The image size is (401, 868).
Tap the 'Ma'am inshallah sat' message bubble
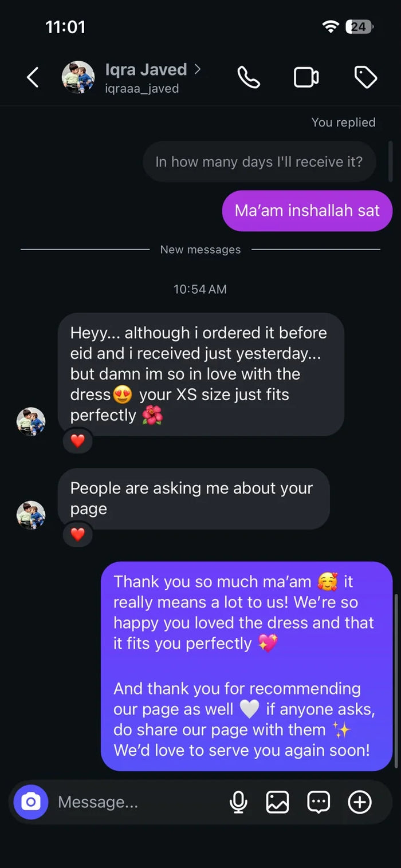307,211
